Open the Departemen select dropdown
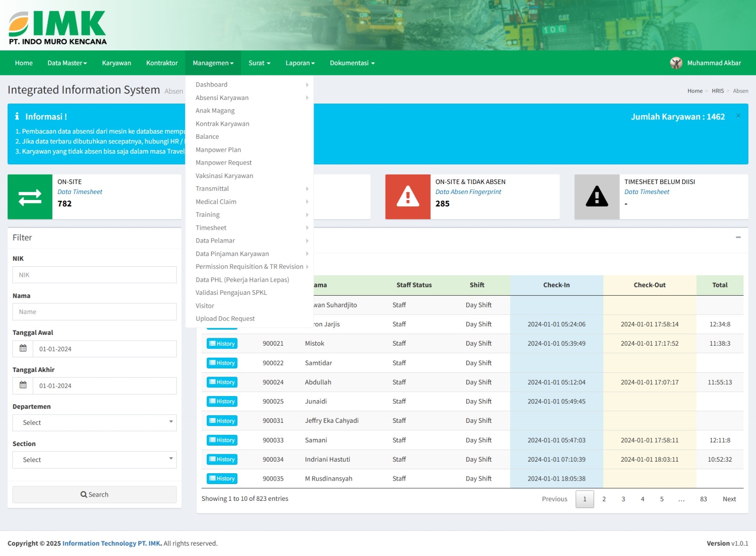The width and height of the screenshot is (756, 556). 94,422
